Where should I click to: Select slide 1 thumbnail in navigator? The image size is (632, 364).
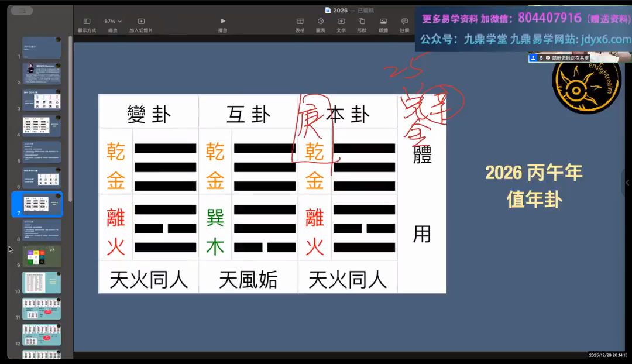click(42, 48)
